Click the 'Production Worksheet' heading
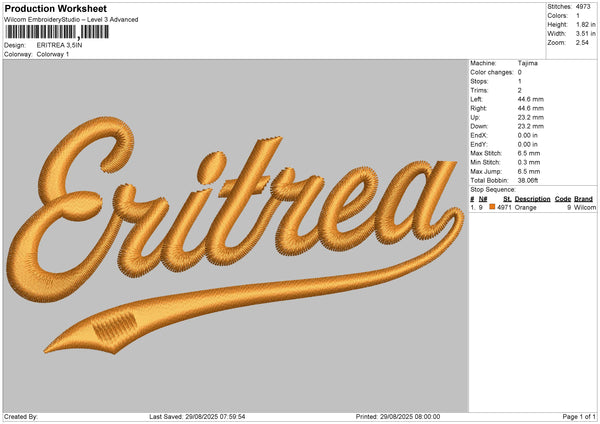This screenshot has width=600, height=424. 55,8
